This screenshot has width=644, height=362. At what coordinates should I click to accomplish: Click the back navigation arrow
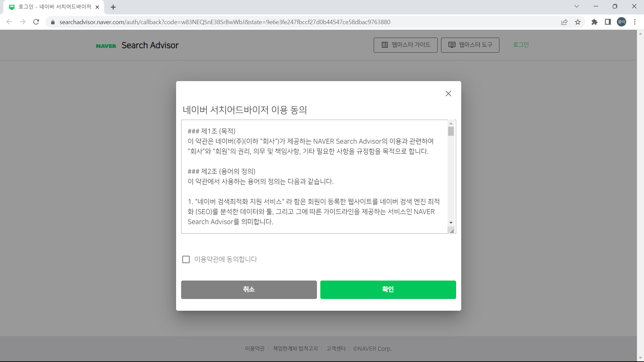[x=9, y=22]
